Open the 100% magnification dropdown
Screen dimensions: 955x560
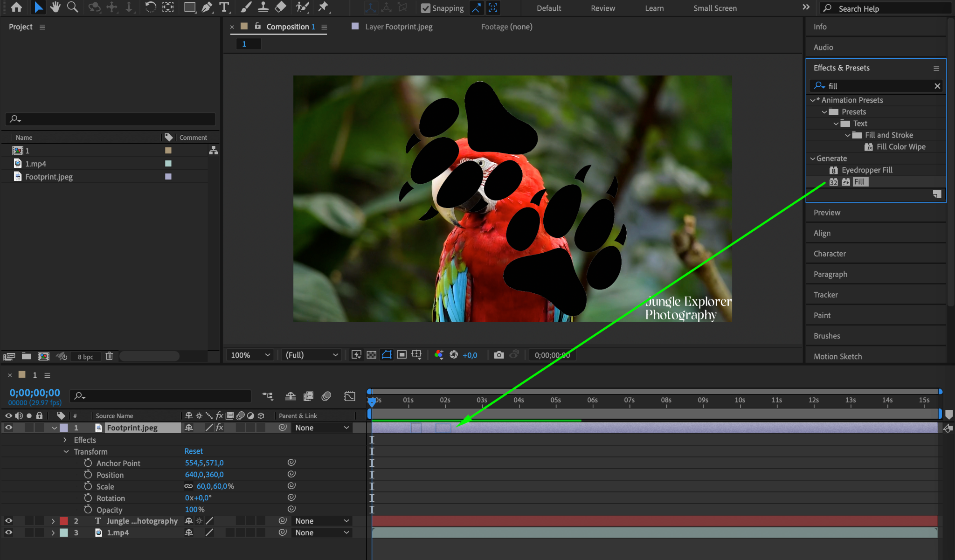coord(250,355)
